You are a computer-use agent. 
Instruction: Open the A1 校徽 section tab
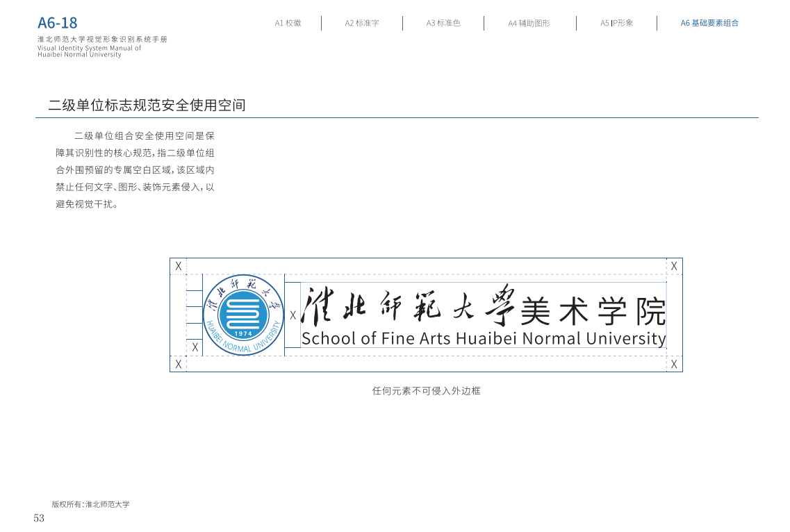288,23
